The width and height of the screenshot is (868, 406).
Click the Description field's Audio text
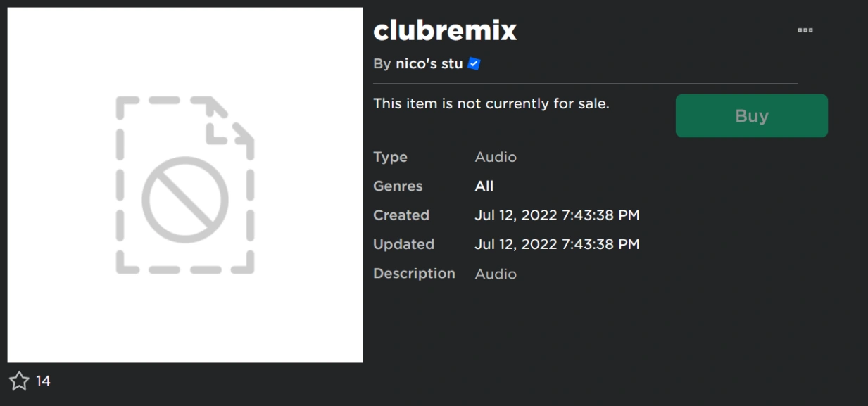click(496, 274)
